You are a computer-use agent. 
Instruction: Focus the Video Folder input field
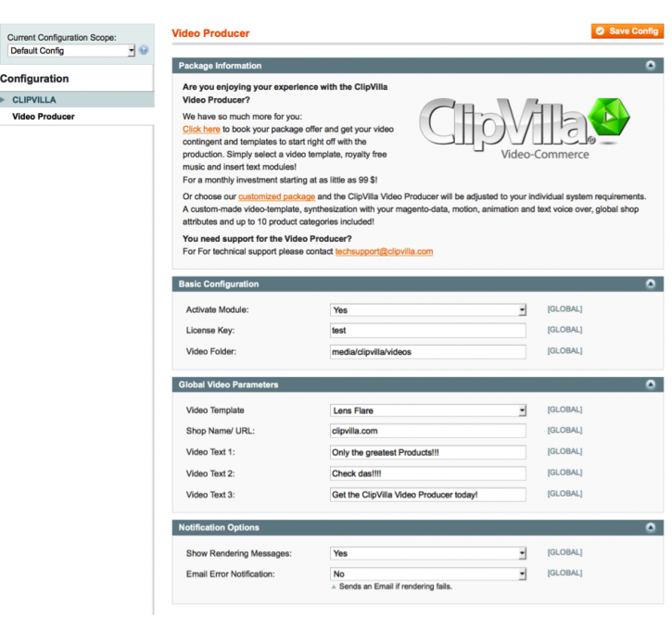coord(428,352)
